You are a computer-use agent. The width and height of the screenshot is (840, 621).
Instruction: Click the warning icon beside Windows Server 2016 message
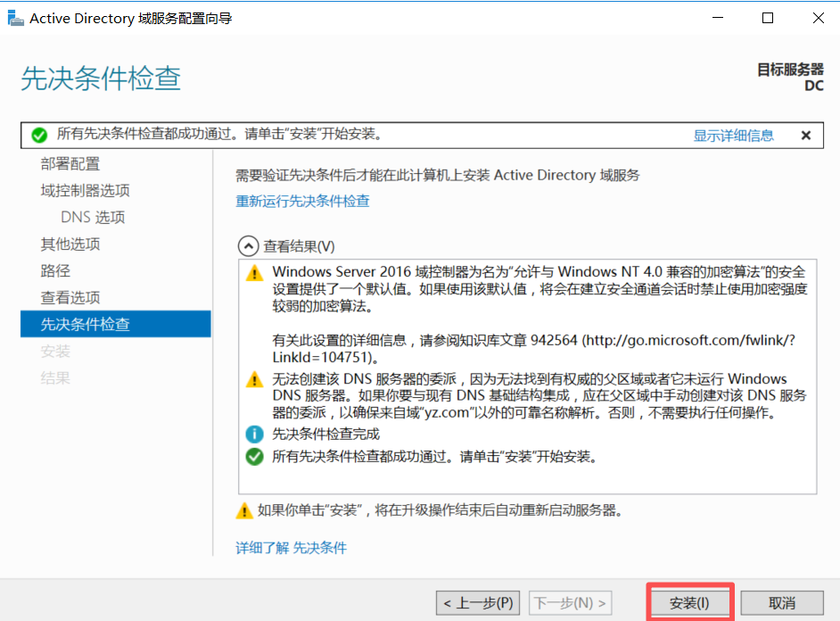254,273
